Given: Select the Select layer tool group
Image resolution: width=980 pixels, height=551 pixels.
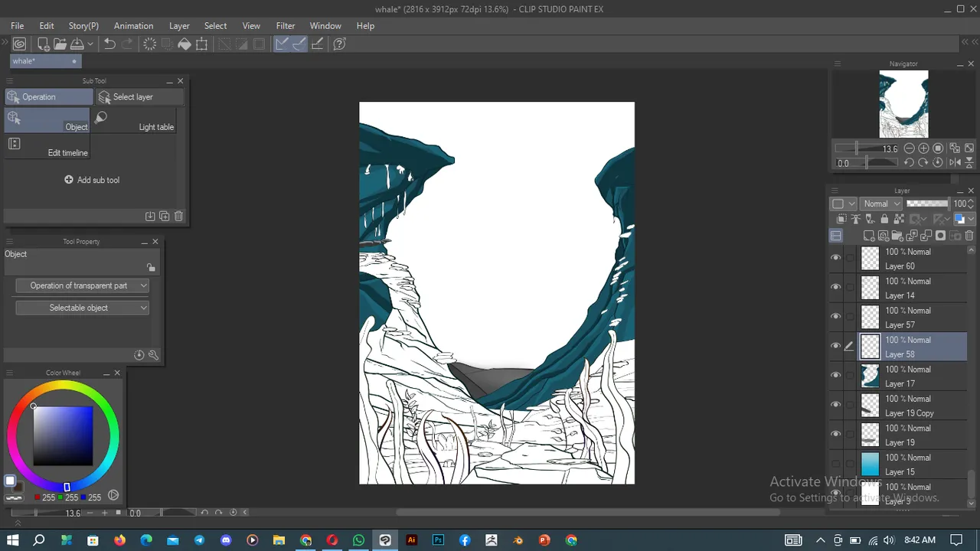Looking at the screenshot, I should coord(140,97).
